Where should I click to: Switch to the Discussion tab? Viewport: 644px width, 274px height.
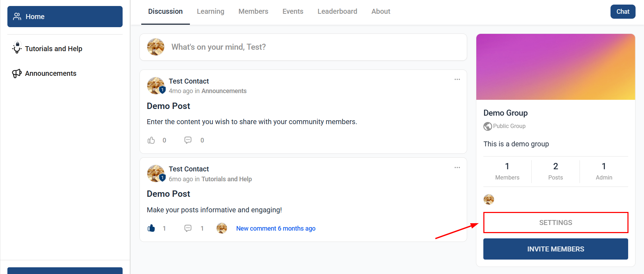tap(165, 11)
